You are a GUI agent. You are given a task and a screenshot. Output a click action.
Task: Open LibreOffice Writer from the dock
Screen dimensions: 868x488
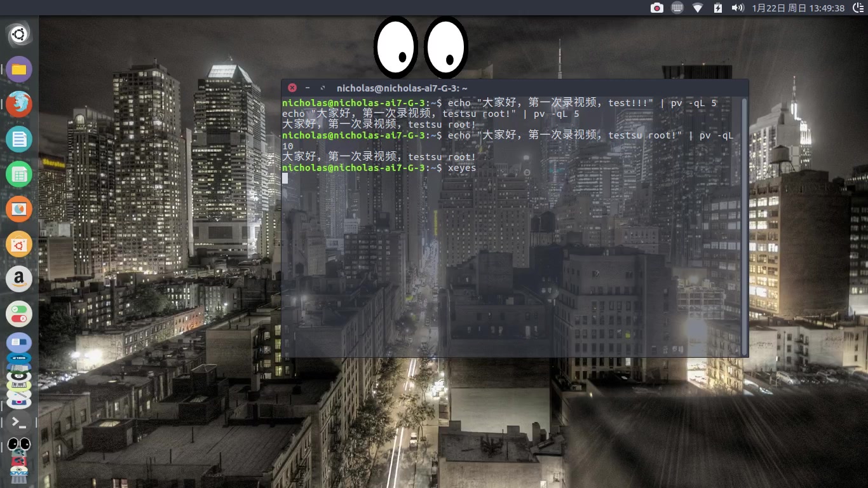tap(18, 139)
